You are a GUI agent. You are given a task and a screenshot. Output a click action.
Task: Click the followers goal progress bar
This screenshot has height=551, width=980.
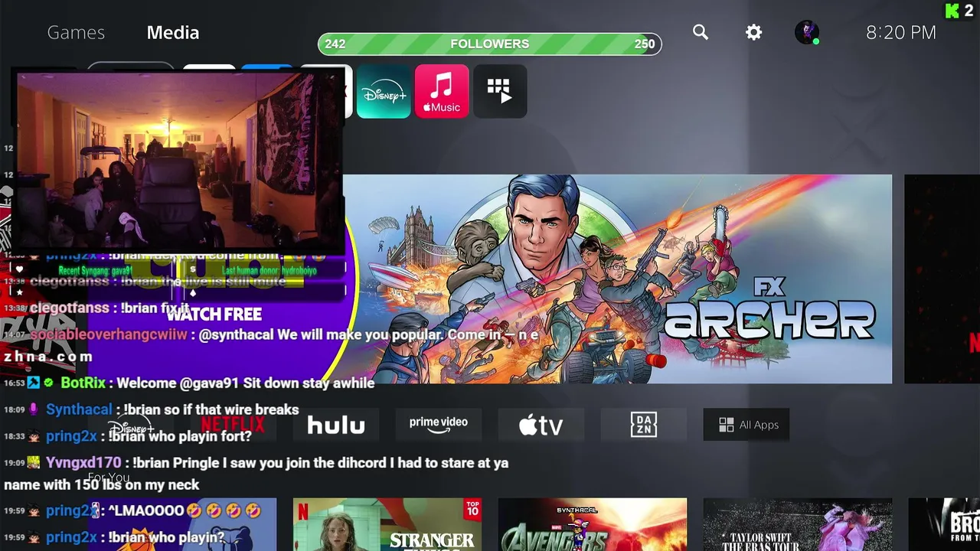[x=490, y=44]
